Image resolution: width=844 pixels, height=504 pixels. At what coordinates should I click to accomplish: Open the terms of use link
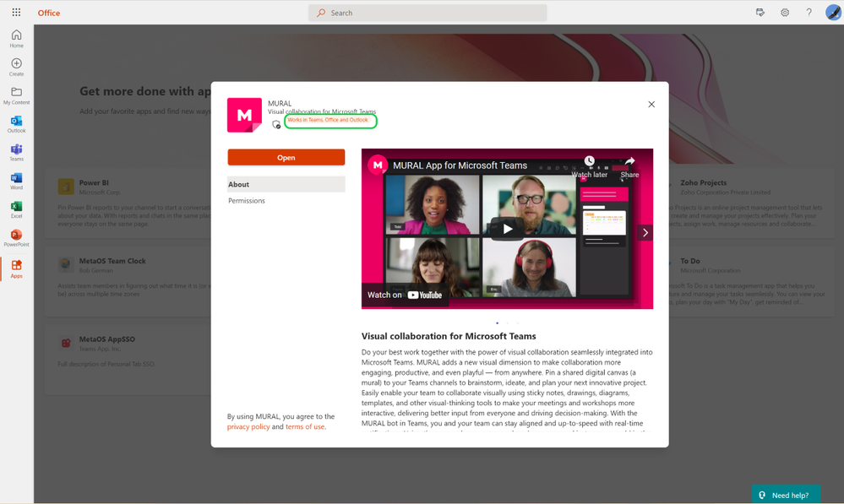pos(305,426)
